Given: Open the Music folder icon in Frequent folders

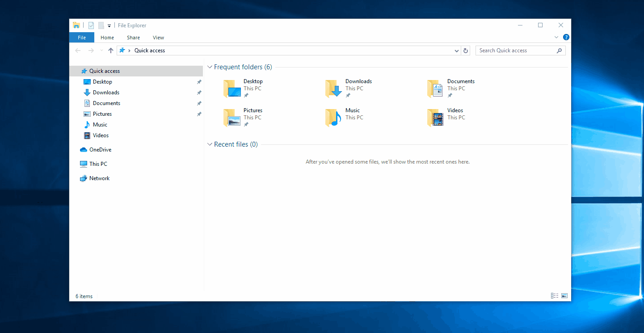Looking at the screenshot, I should point(333,118).
